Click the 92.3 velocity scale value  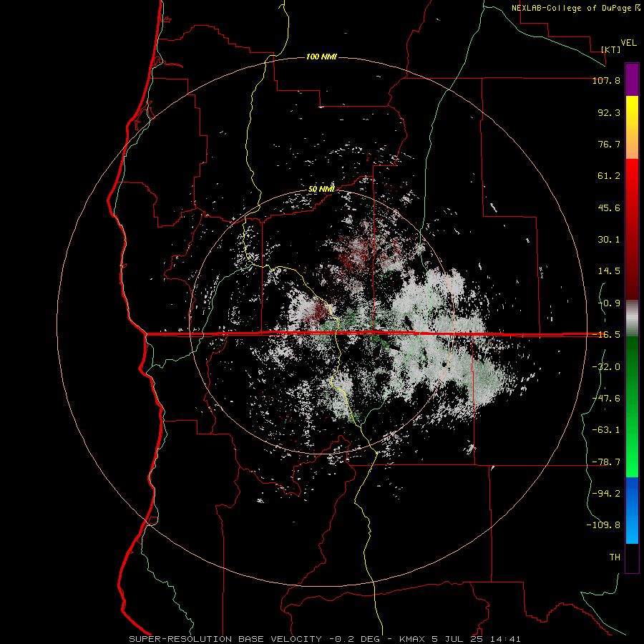(609, 112)
